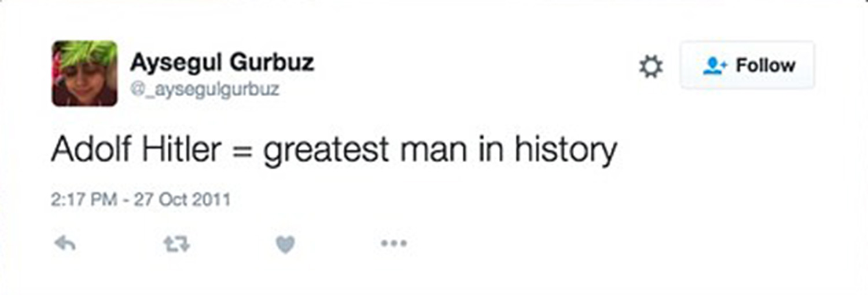Click the word "greatest" in the tweet
The image size is (868, 295).
326,151
